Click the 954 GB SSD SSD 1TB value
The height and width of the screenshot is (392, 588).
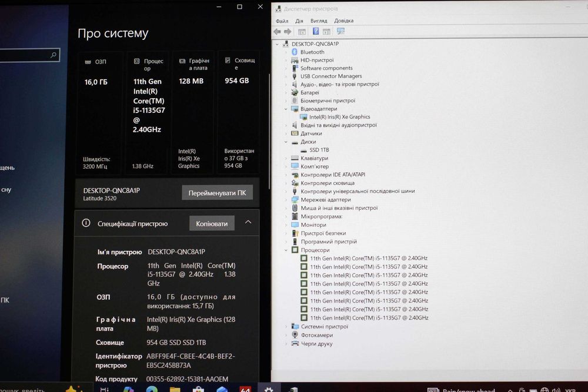pos(176,343)
